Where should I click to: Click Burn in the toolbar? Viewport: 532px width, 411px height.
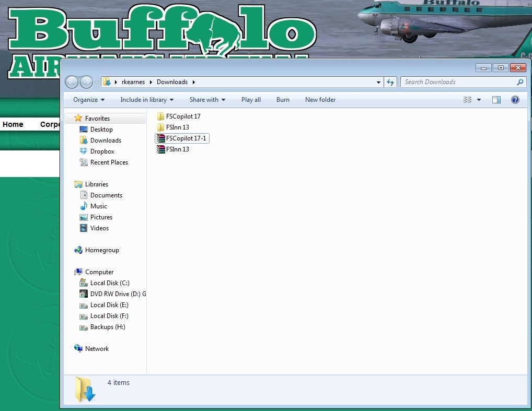pos(283,100)
